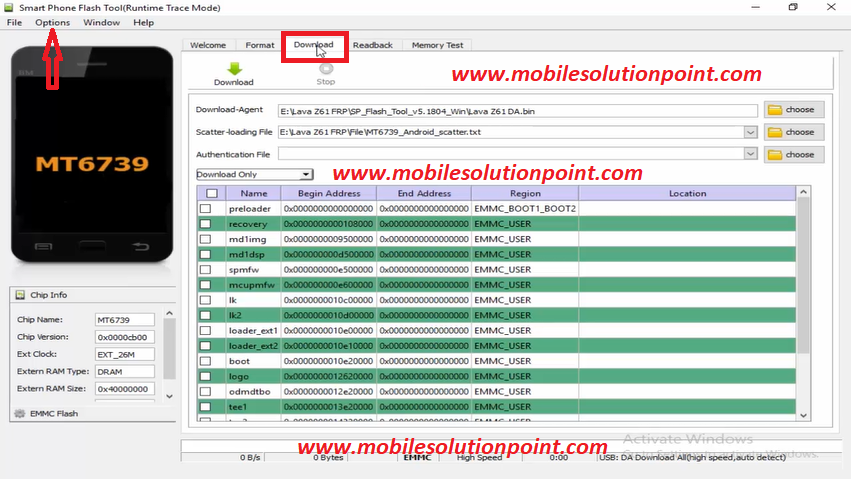The width and height of the screenshot is (851, 479).
Task: Click the USB: DA Download All status text
Action: [693, 457]
